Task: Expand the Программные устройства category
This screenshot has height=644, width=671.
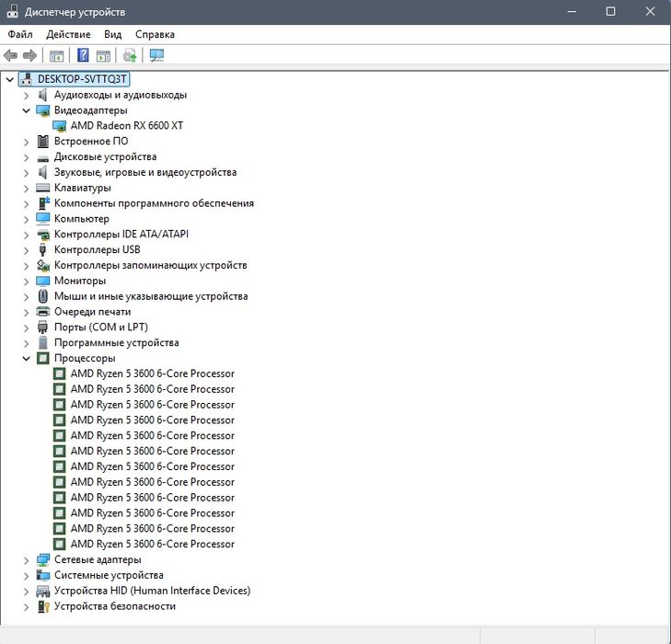Action: (26, 343)
